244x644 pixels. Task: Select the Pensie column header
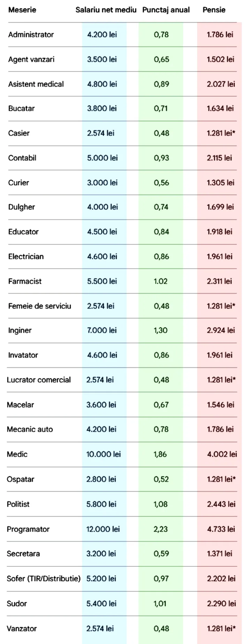214,10
